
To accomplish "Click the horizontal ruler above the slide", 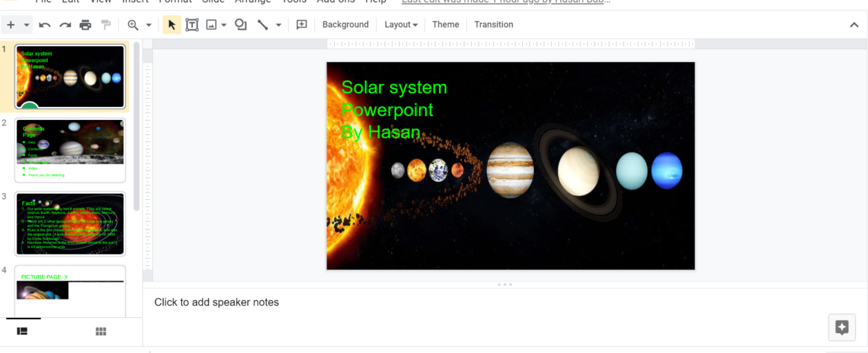I will [510, 44].
